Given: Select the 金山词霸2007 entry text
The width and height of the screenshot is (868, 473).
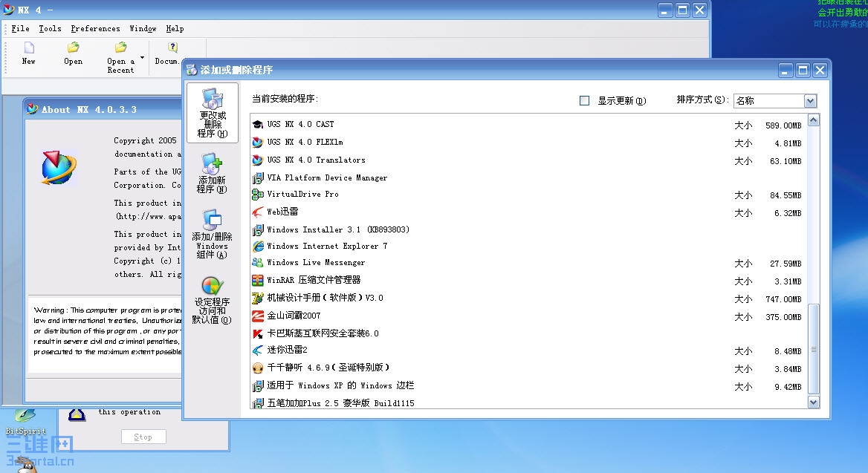Looking at the screenshot, I should pos(294,316).
